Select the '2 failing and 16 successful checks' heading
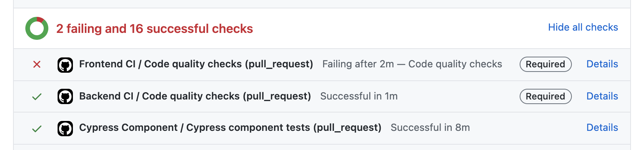 [x=155, y=29]
